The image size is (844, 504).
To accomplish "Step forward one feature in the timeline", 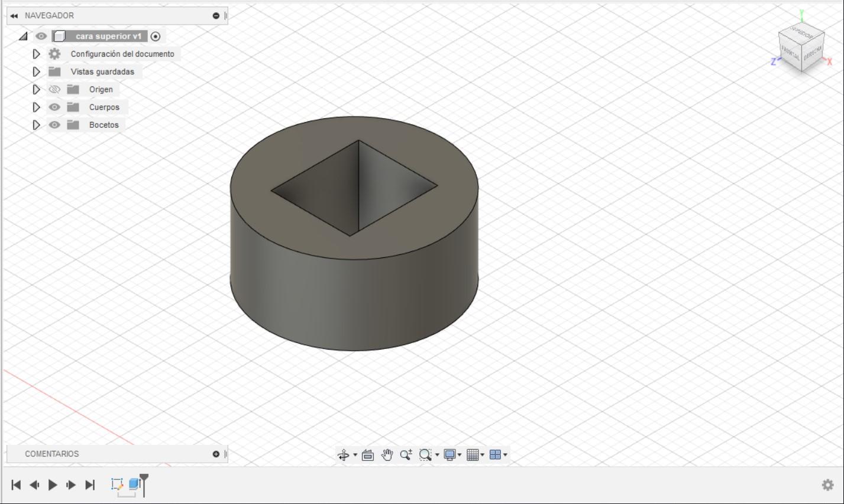I will pyautogui.click(x=71, y=485).
